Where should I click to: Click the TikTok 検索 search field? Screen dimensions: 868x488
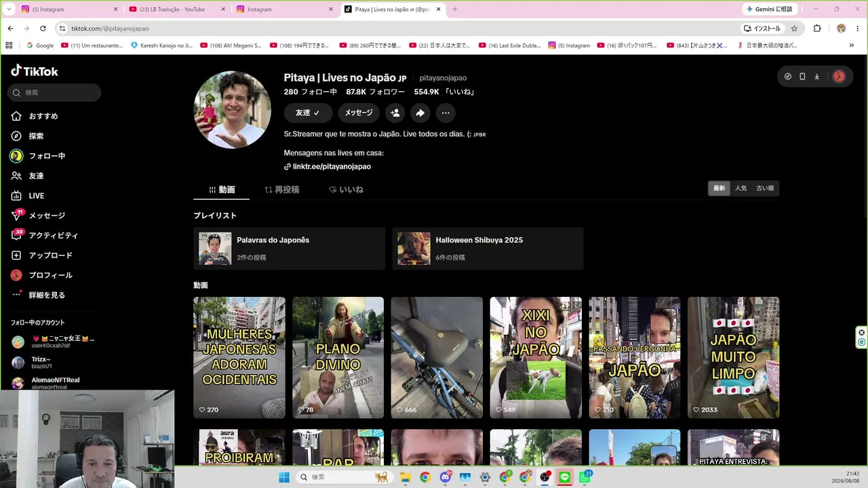pyautogui.click(x=54, y=92)
